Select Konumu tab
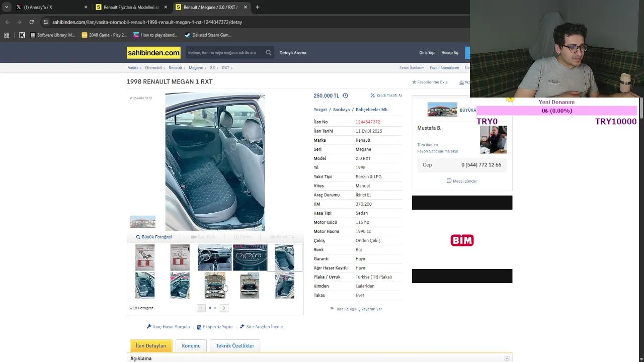 [191, 346]
